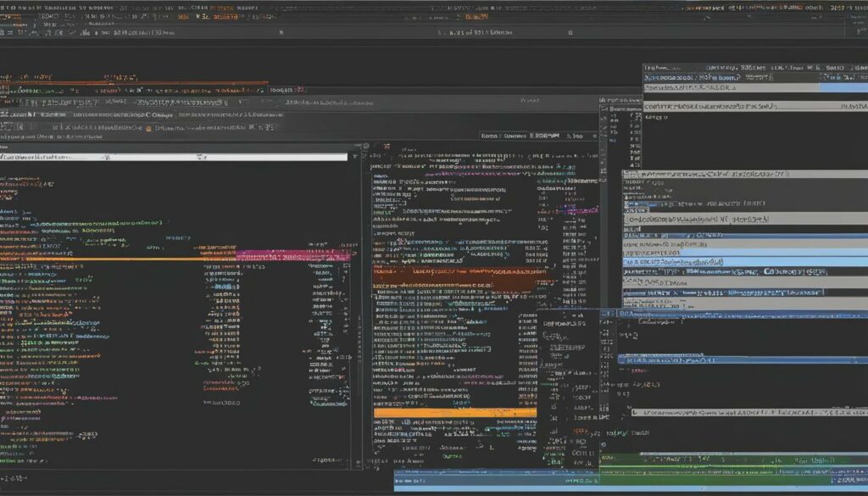Select the orange highlighted line in the center code panel
Screen dimensions: 868x496
[455, 412]
